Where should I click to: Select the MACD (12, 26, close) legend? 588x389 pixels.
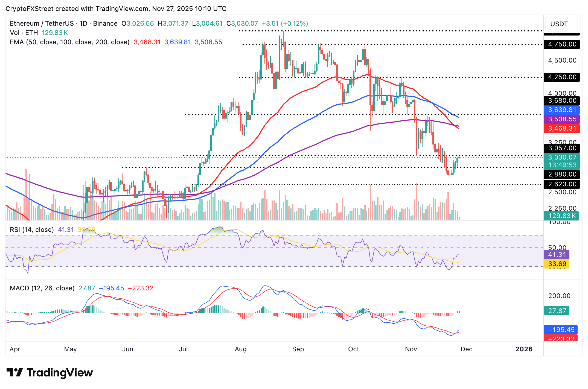coord(42,288)
